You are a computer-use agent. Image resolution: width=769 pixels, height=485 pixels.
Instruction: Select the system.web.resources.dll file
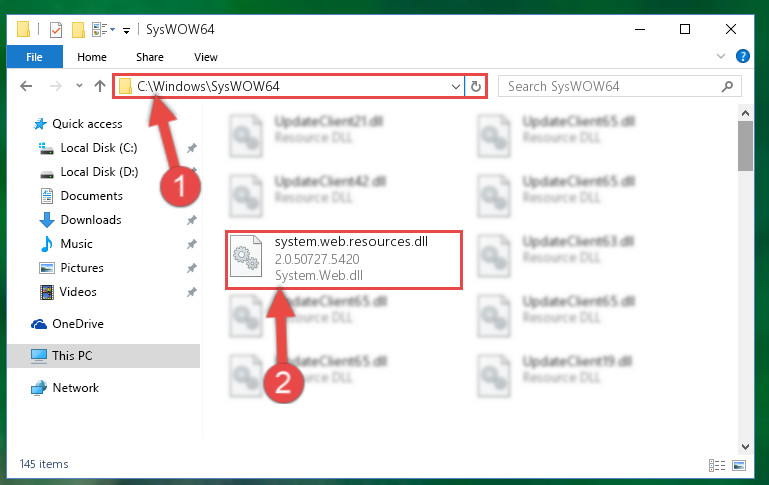click(x=344, y=259)
